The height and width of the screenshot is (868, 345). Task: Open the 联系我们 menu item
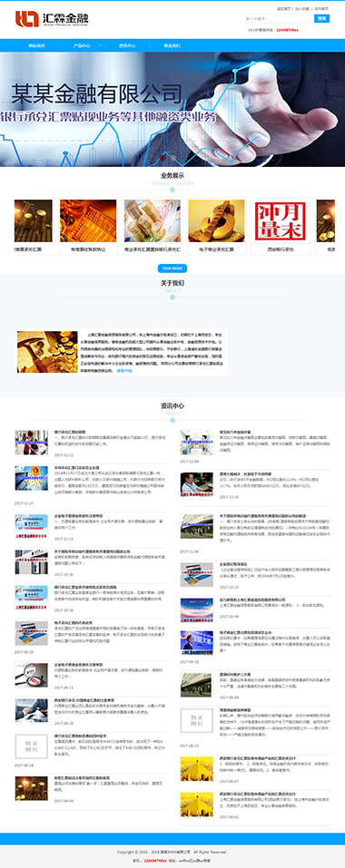point(172,45)
